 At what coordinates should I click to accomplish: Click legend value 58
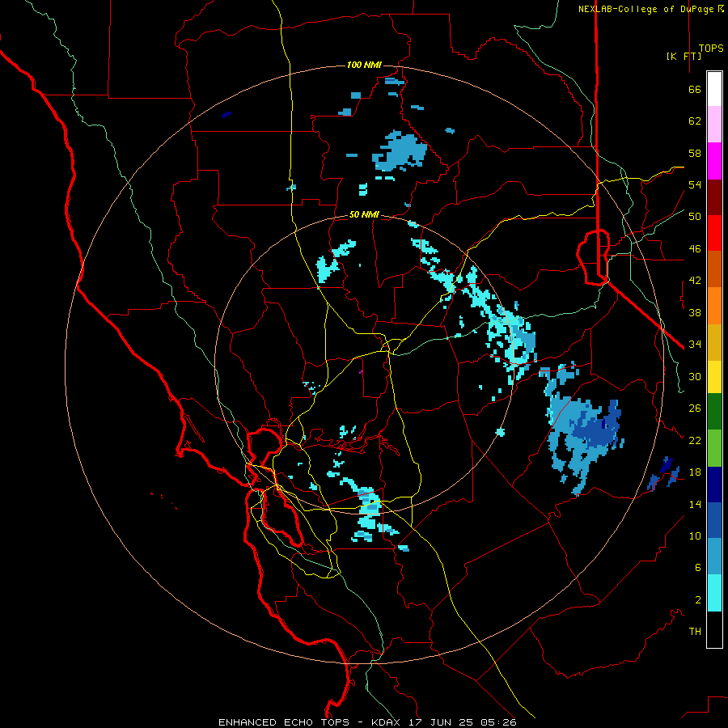(x=695, y=153)
